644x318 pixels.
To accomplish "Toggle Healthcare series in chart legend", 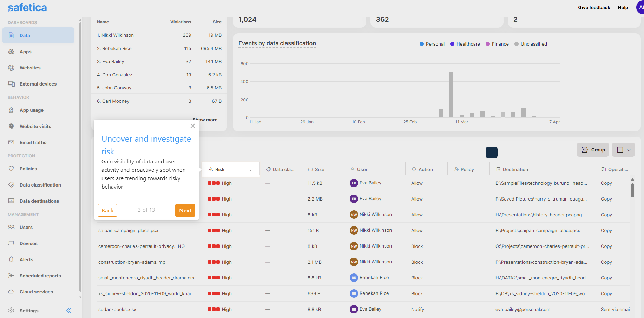I will 465,44.
